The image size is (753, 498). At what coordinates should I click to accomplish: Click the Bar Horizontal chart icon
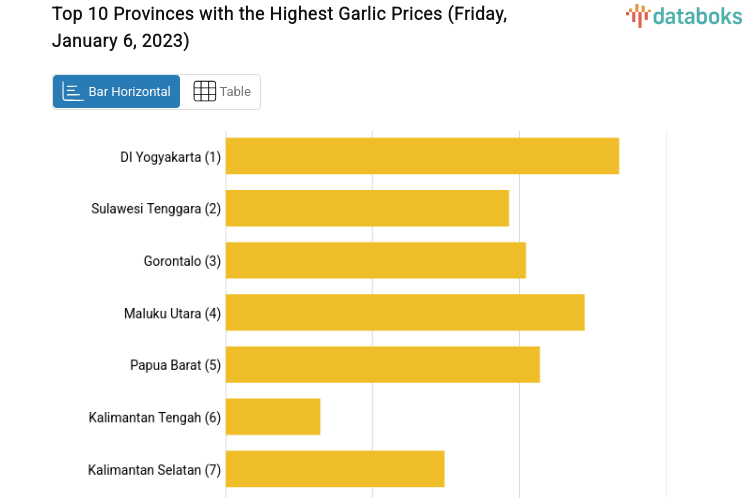[73, 91]
